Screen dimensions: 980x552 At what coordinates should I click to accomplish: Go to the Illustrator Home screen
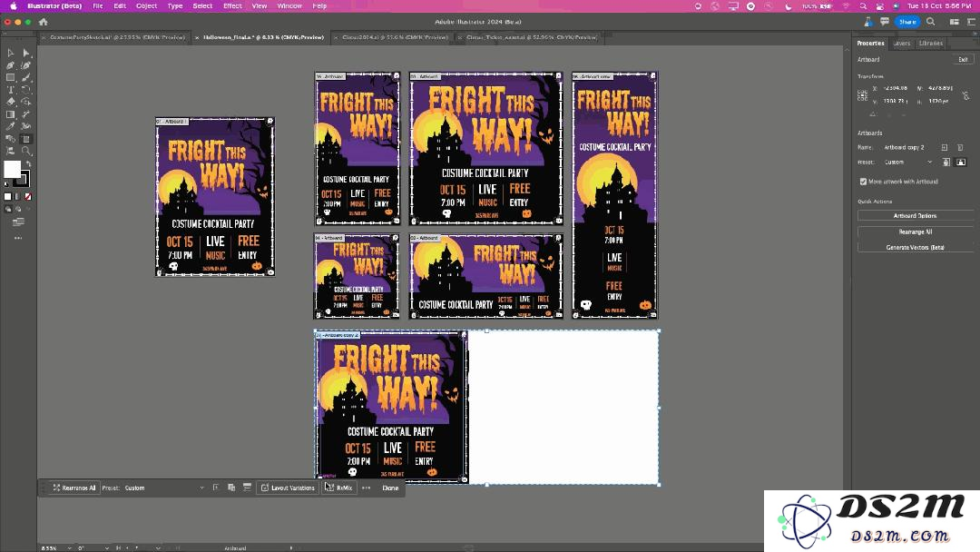[44, 22]
